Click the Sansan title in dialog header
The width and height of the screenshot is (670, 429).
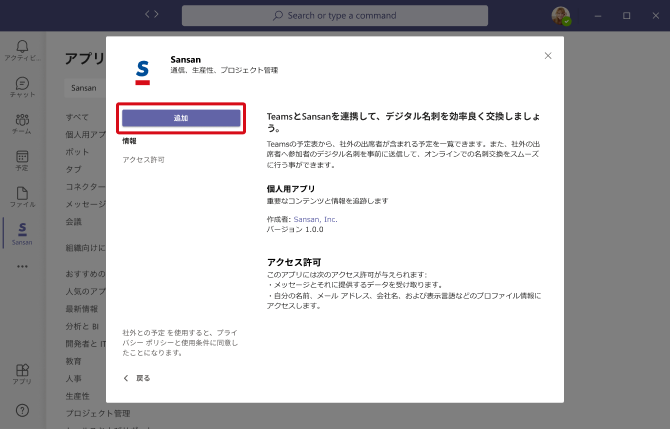[x=185, y=59]
